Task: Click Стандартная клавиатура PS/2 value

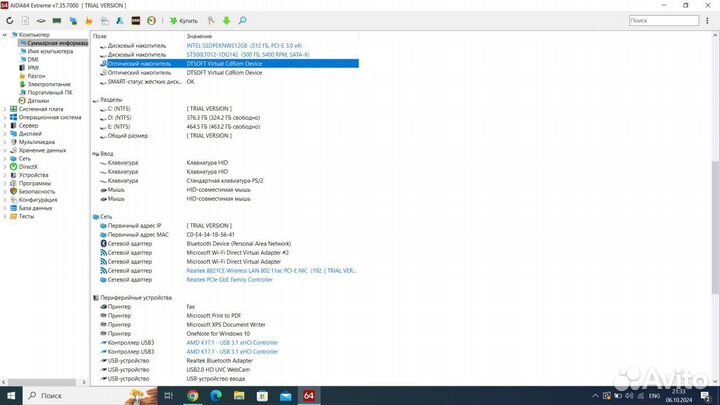Action: pos(225,181)
